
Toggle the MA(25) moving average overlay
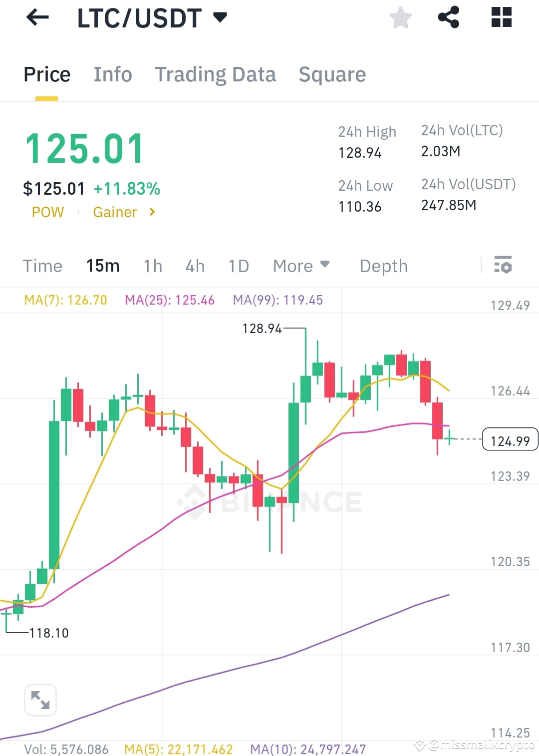[170, 300]
